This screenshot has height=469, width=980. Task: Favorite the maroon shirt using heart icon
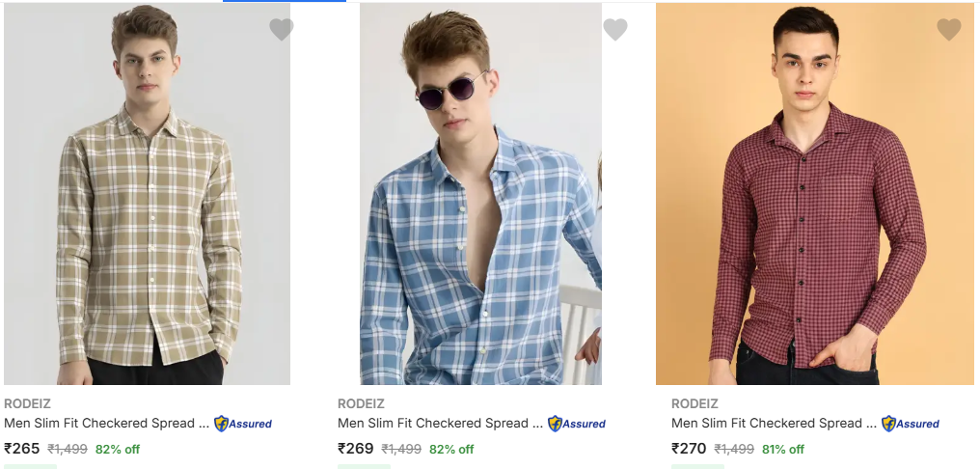(949, 30)
